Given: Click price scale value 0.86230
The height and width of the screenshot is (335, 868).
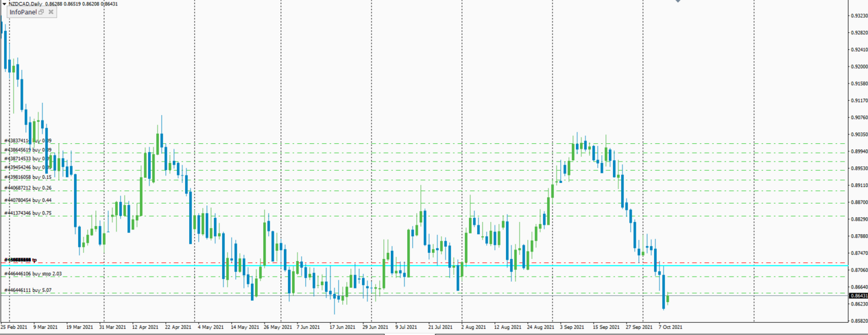Looking at the screenshot, I should click(859, 304).
